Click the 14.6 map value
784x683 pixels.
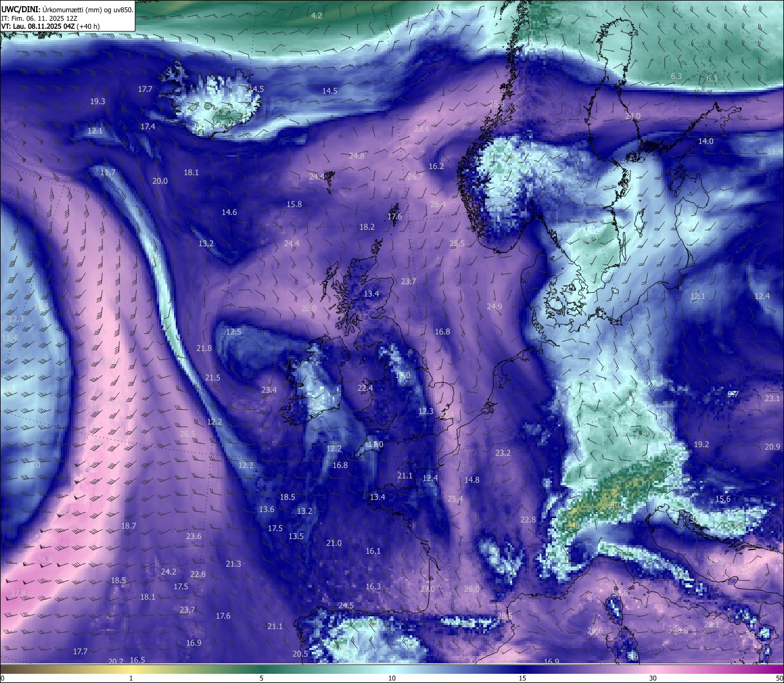229,212
